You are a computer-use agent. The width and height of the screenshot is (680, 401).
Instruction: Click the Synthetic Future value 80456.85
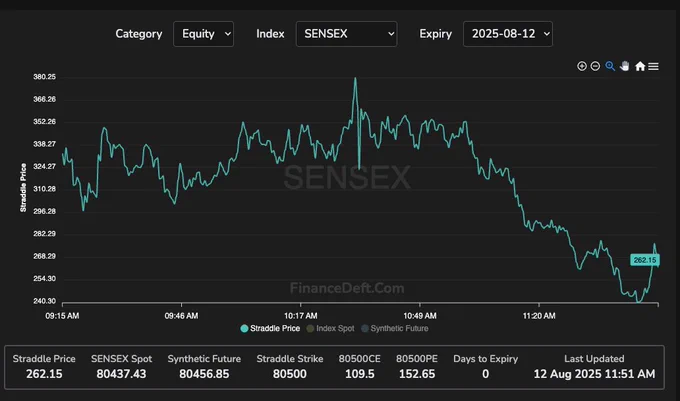[x=204, y=374]
